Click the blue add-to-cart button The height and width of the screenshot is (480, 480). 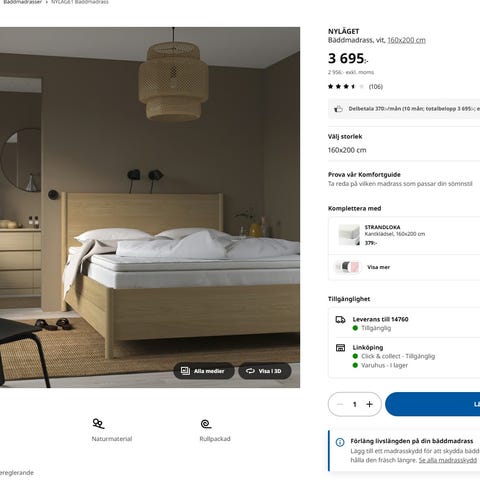(x=433, y=404)
